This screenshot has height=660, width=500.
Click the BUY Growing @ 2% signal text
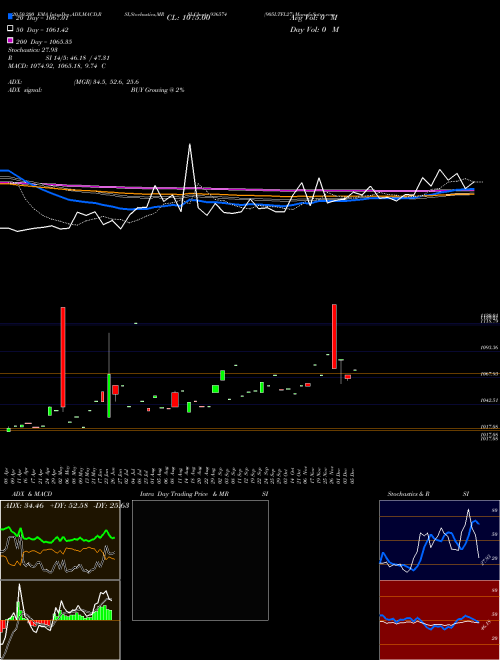[x=157, y=90]
